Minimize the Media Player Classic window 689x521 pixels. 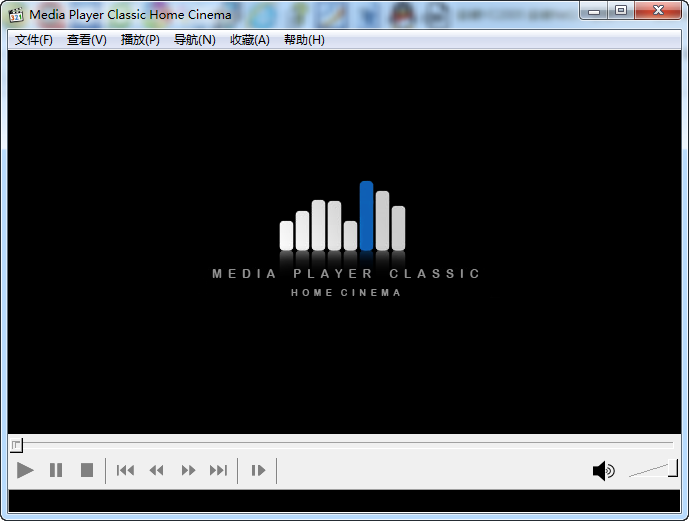click(x=594, y=11)
